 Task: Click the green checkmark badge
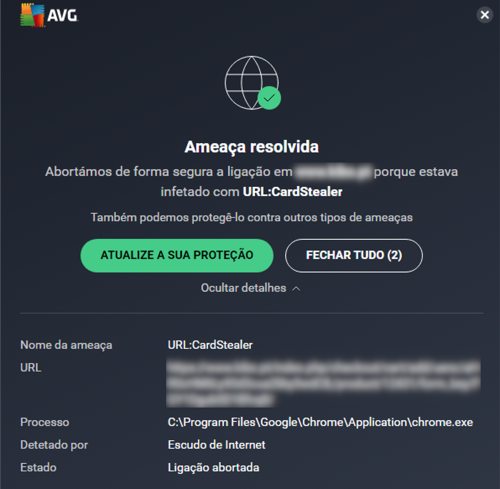click(269, 98)
